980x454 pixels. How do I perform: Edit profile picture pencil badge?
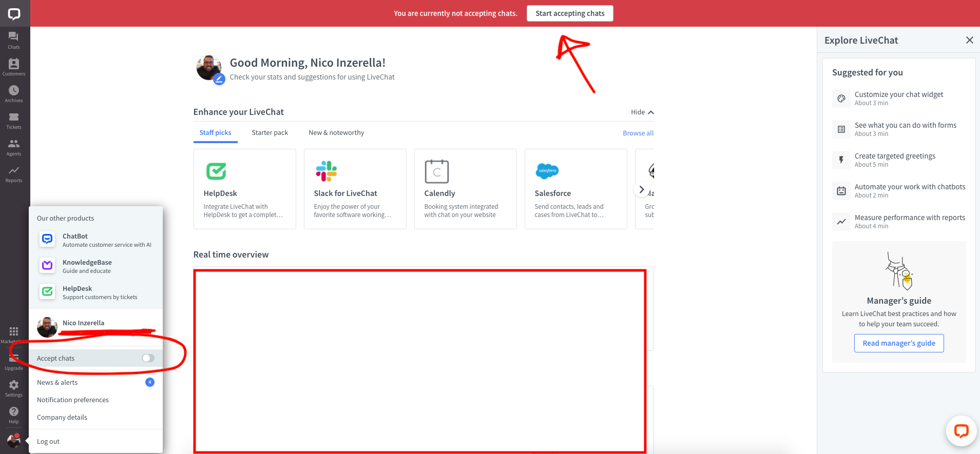(219, 79)
